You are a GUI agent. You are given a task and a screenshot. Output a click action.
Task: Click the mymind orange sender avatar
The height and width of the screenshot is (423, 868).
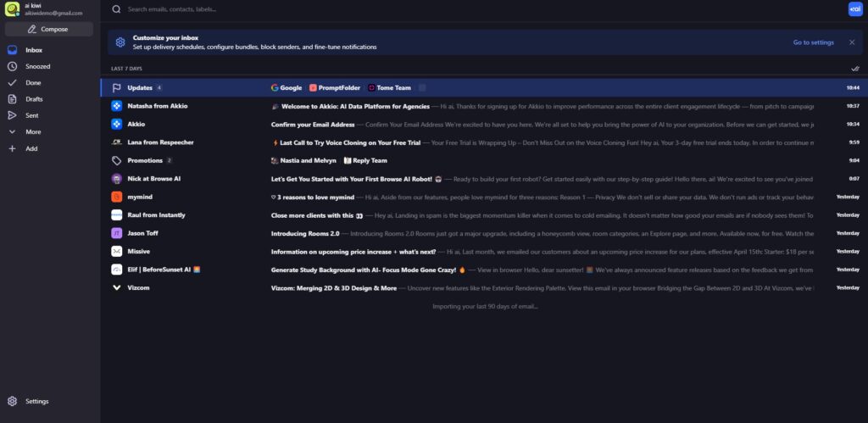[116, 198]
